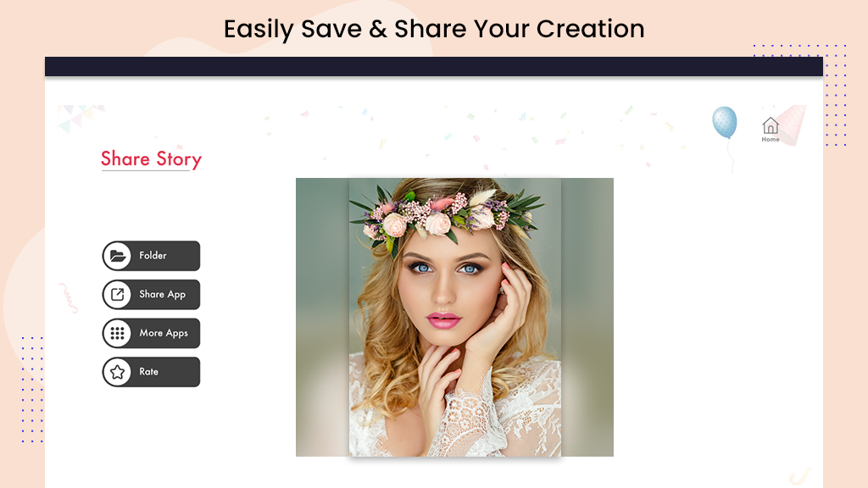Open the More Apps button label
868x488 pixels.
coord(164,333)
